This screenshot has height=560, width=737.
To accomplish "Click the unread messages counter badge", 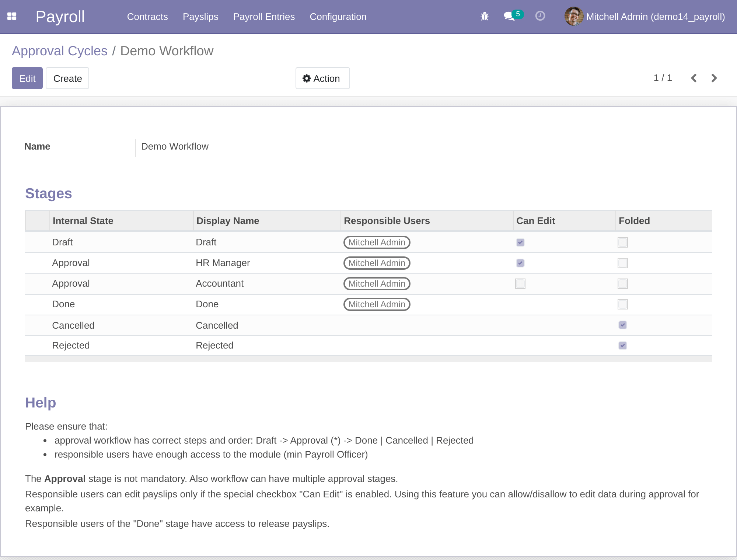I will [x=518, y=14].
